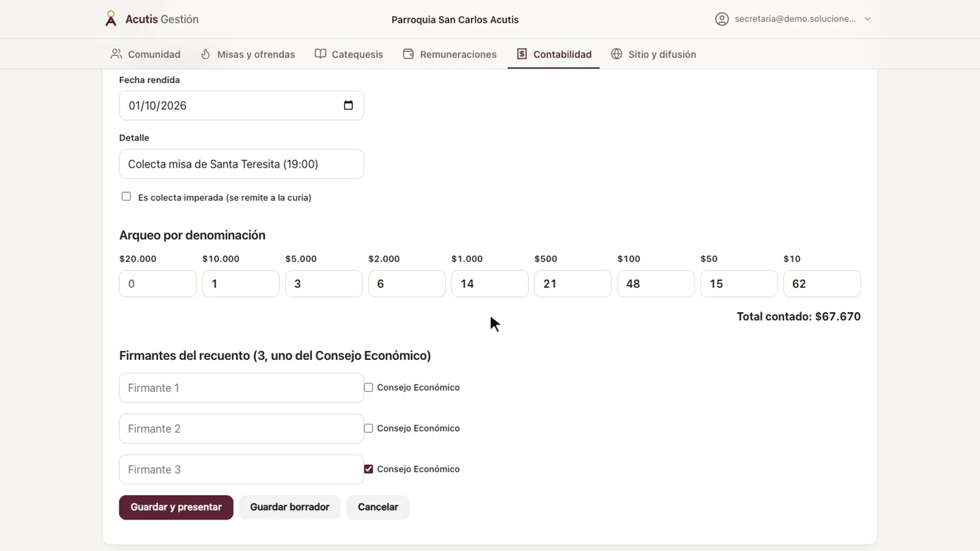Click the user account avatar icon
The width and height of the screenshot is (980, 551).
click(722, 19)
